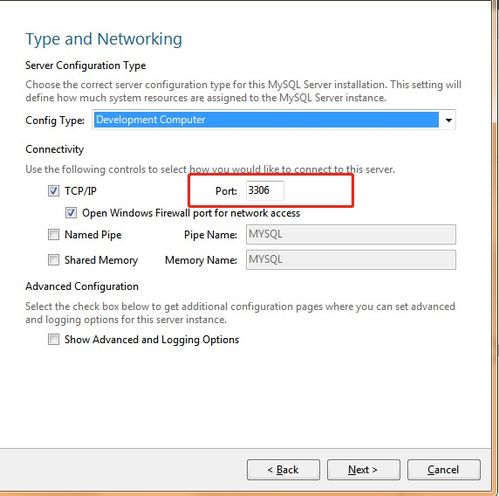The image size is (499, 496).
Task: Return with the Back button
Action: point(283,470)
